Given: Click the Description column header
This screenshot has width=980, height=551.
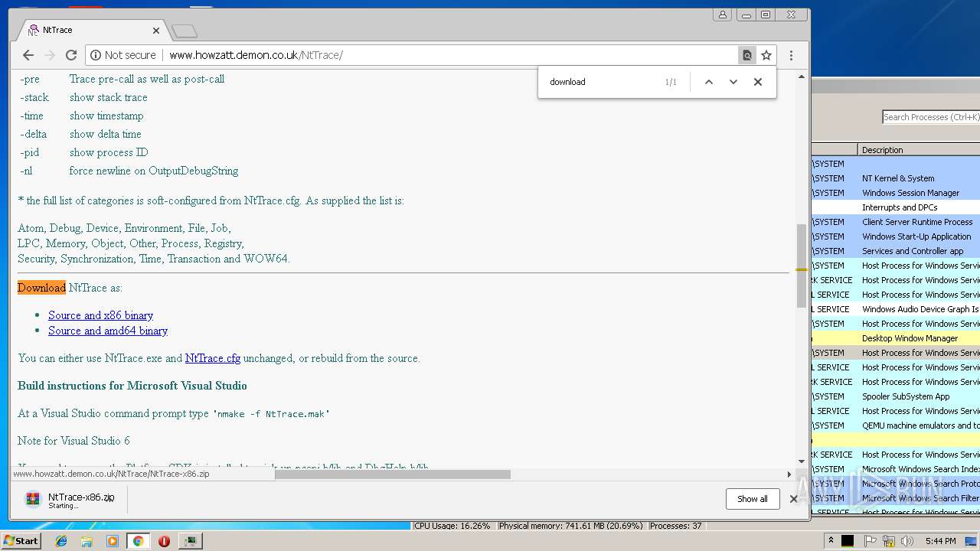Looking at the screenshot, I should 919,150.
